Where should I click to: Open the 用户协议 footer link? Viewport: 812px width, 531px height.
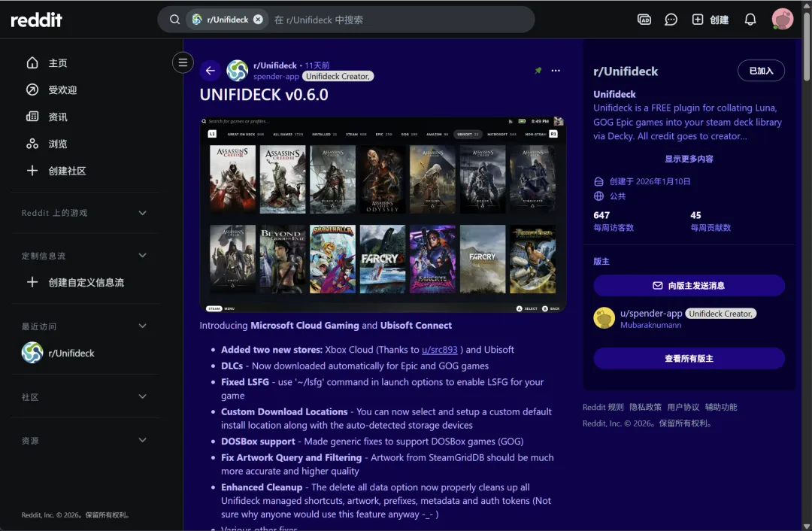(683, 407)
